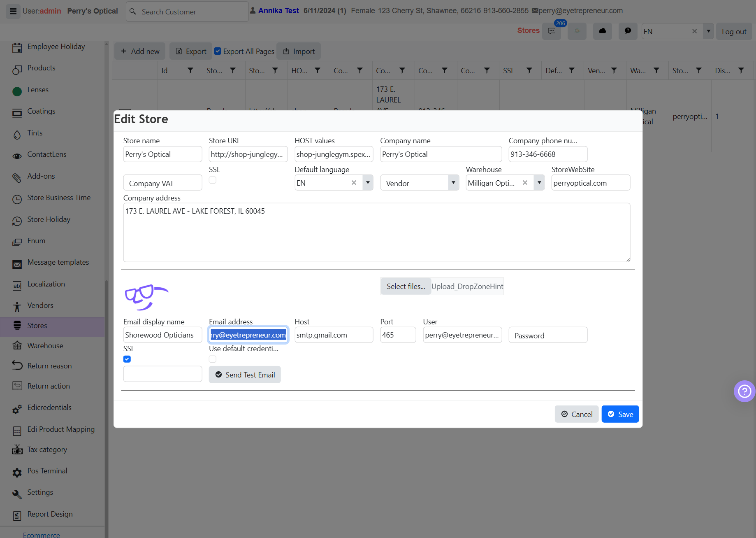The height and width of the screenshot is (538, 756).
Task: Toggle Export All Pages checkbox
Action: tap(218, 51)
